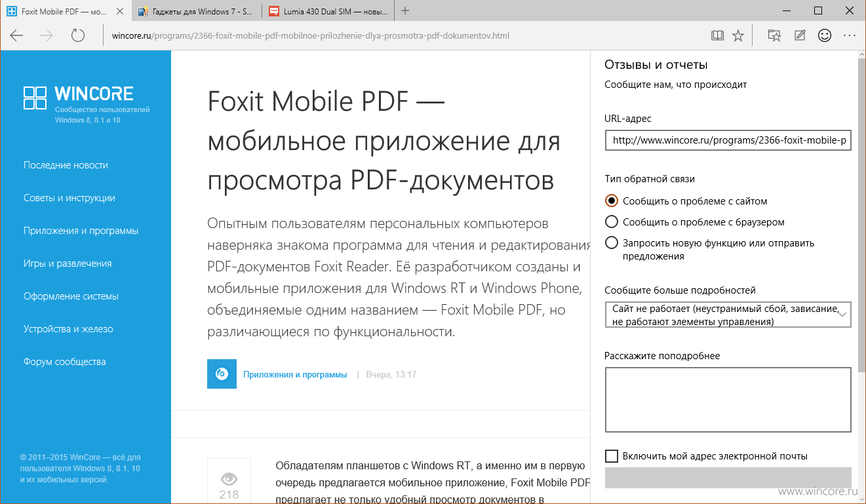
Task: Click the Вчера, 13:17 date text
Action: [x=391, y=375]
